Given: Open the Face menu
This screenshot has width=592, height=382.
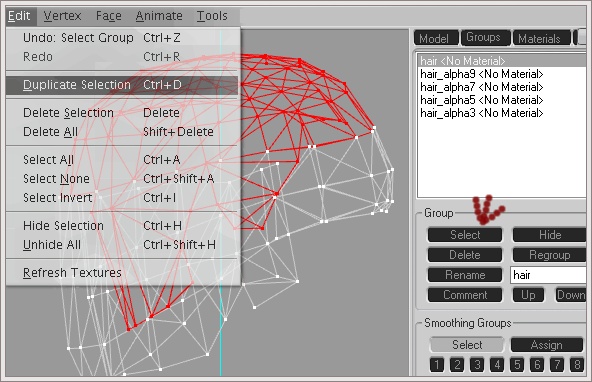Looking at the screenshot, I should coord(109,16).
